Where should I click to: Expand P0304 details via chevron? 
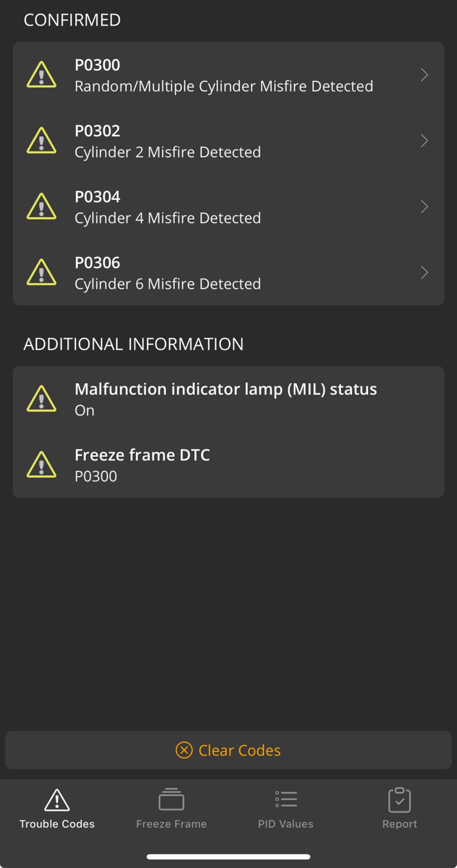coord(424,207)
